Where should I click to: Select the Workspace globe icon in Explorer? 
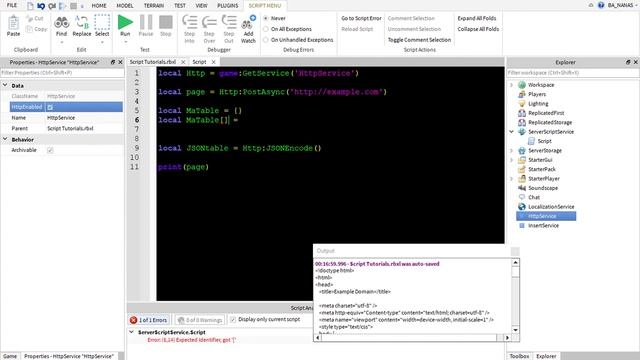pyautogui.click(x=522, y=85)
